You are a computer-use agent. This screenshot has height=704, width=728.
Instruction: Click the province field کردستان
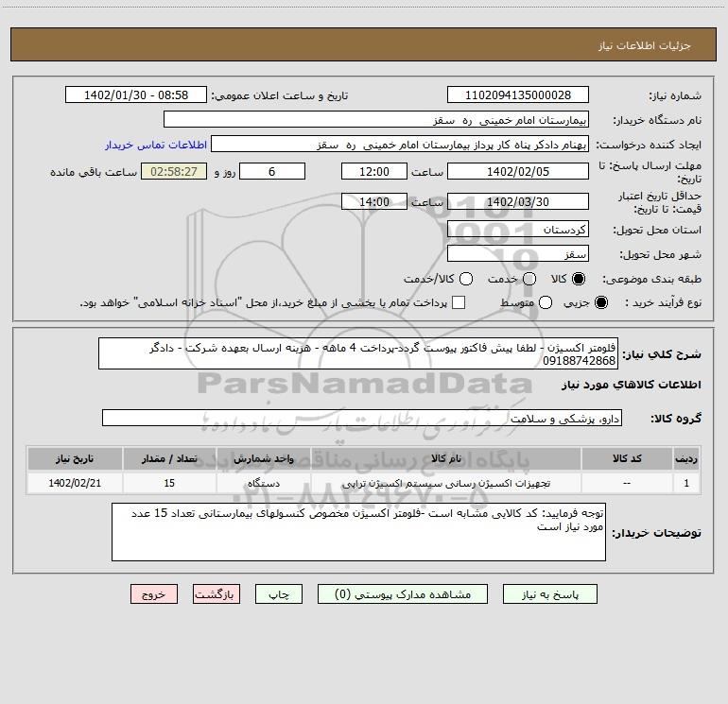point(518,229)
